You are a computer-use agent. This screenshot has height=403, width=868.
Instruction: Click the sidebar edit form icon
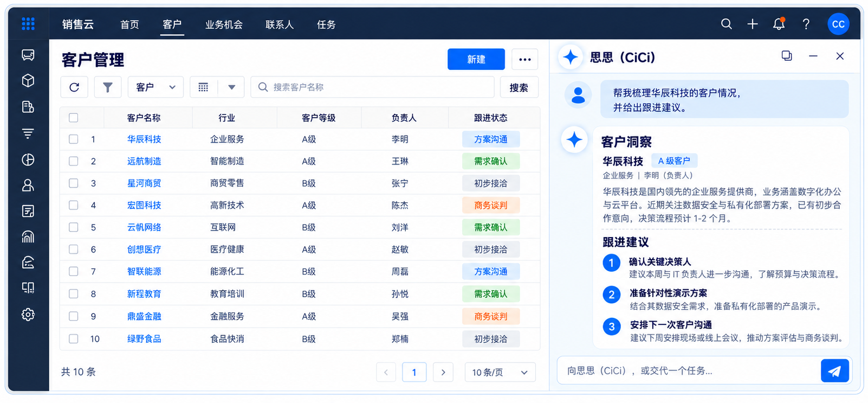[28, 211]
